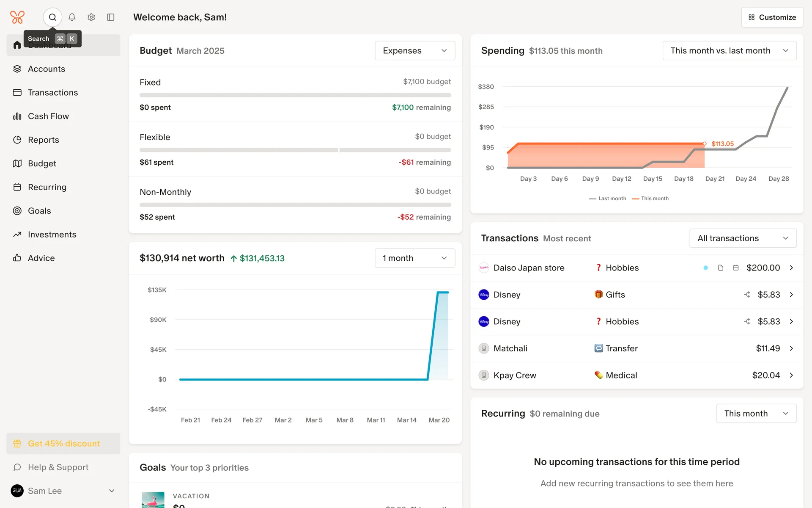
Task: Click the search magnifier icon
Action: click(x=52, y=17)
